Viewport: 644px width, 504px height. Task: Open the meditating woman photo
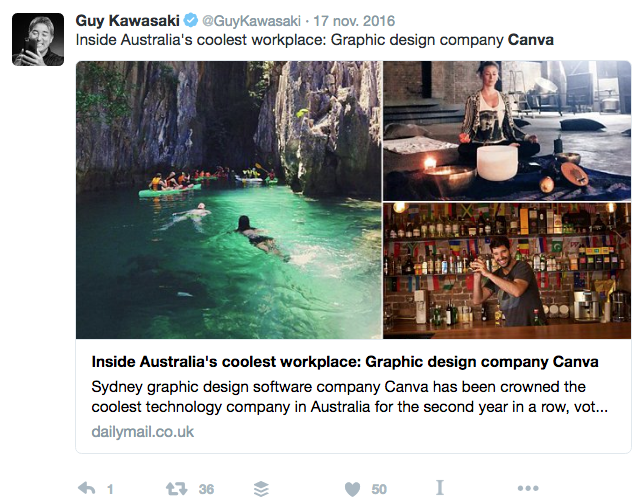coord(506,130)
